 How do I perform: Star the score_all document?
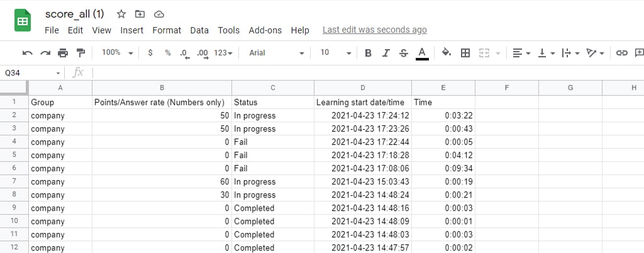[x=121, y=14]
